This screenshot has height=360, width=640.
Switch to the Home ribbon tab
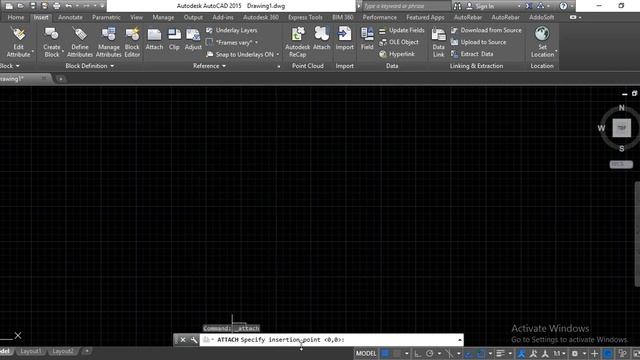tap(16, 18)
